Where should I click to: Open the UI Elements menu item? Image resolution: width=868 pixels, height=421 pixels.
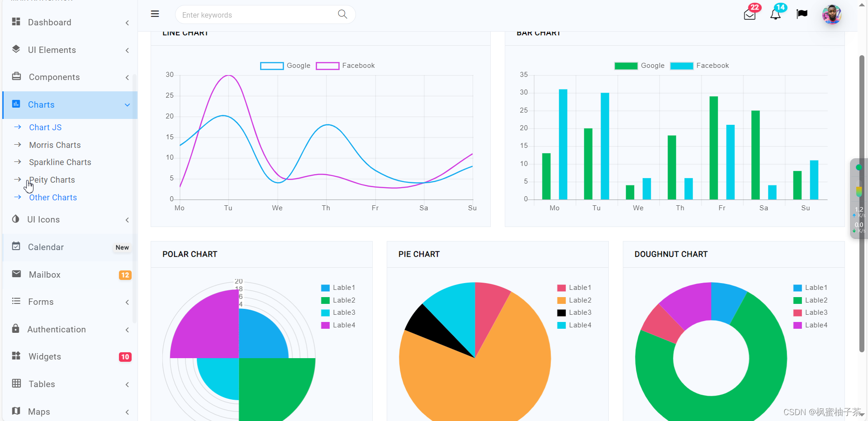(x=70, y=50)
